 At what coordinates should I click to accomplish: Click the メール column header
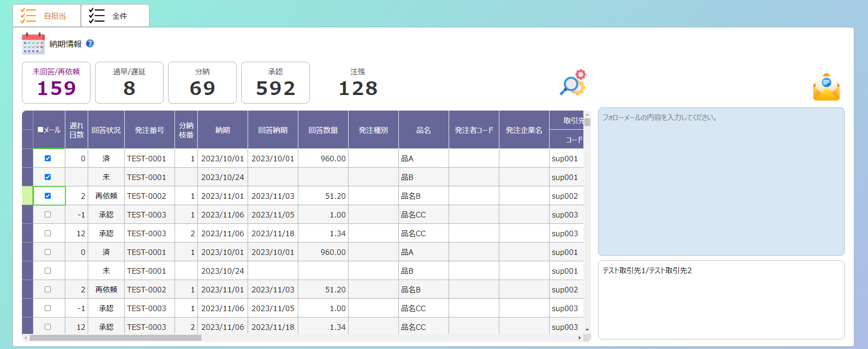49,130
